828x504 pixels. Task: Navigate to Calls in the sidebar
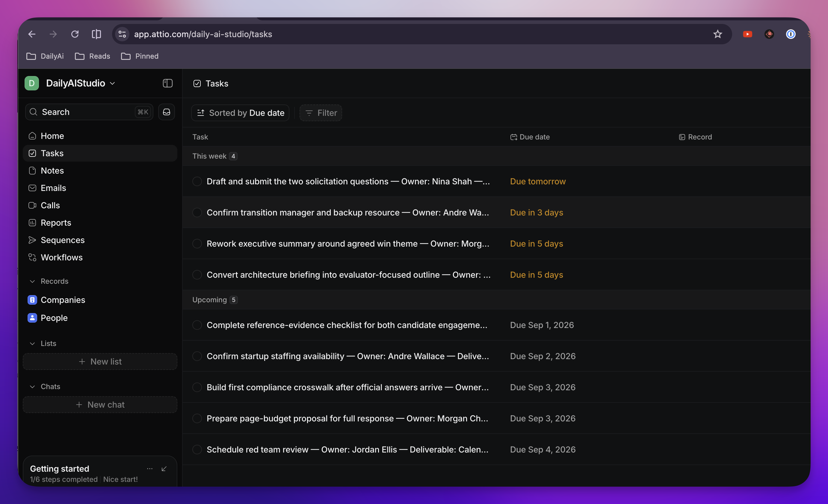click(x=100, y=206)
